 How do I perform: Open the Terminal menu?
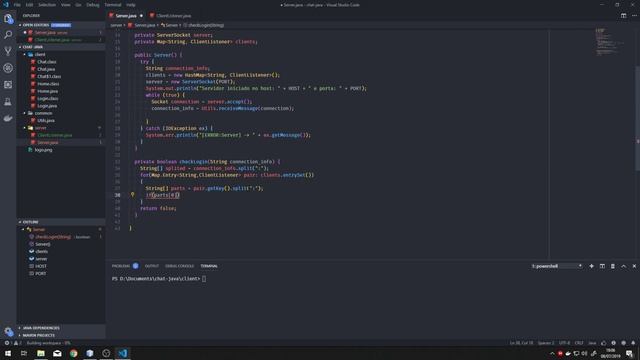click(x=113, y=5)
